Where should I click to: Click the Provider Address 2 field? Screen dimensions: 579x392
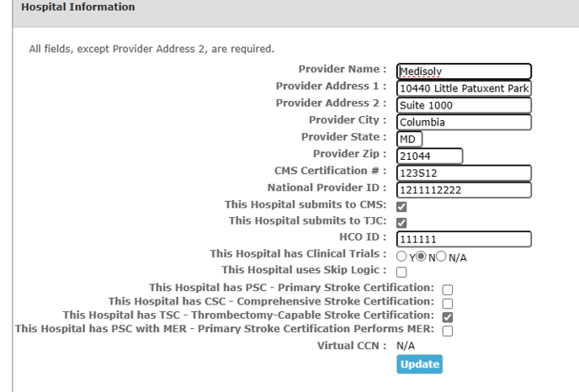(465, 105)
